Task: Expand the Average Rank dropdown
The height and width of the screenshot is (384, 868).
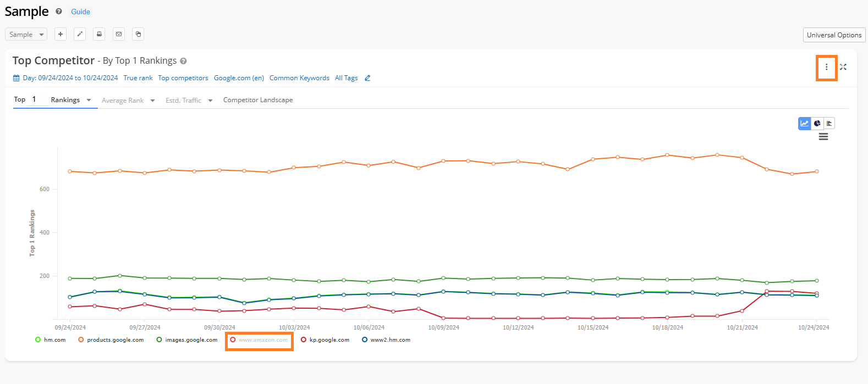Action: pyautogui.click(x=152, y=101)
